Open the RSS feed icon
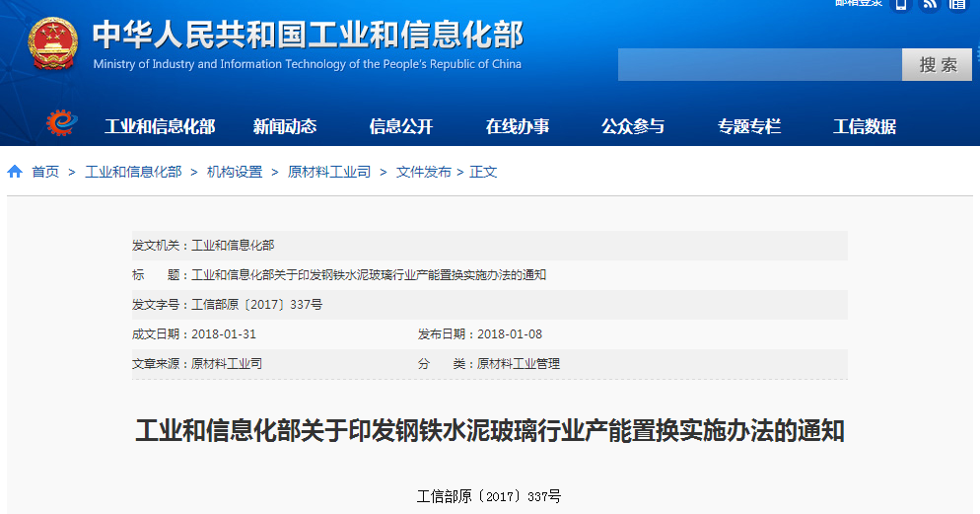 [930, 4]
